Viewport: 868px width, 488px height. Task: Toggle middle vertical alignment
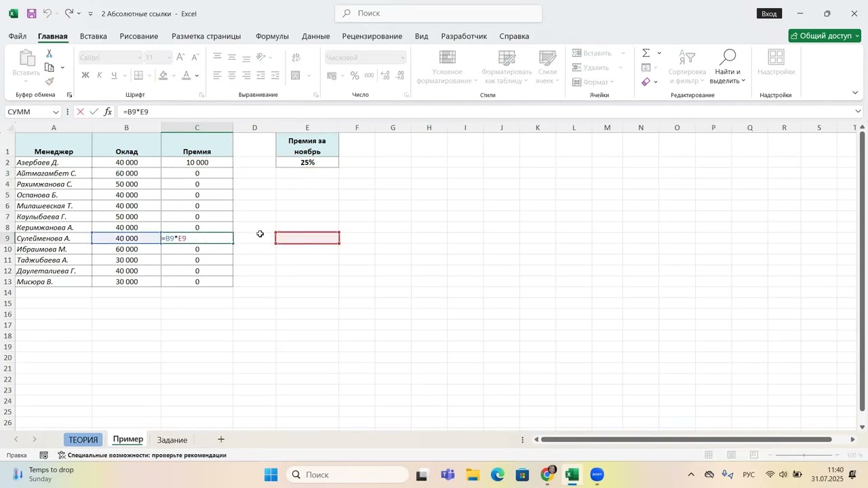click(232, 58)
